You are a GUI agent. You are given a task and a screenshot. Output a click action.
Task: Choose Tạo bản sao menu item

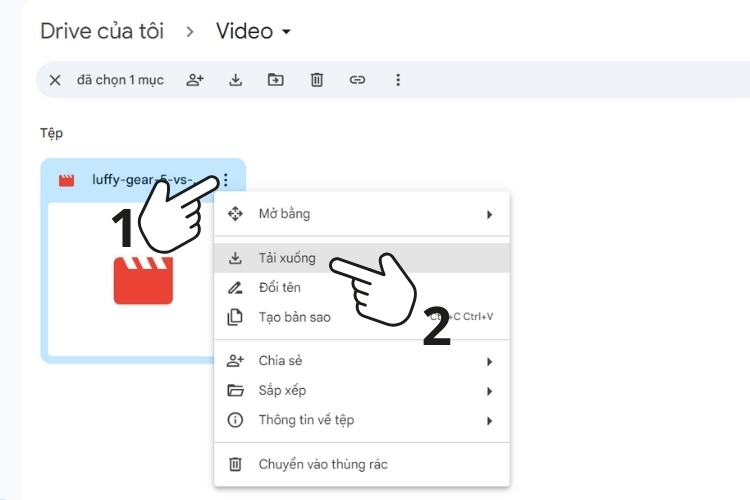pyautogui.click(x=362, y=317)
